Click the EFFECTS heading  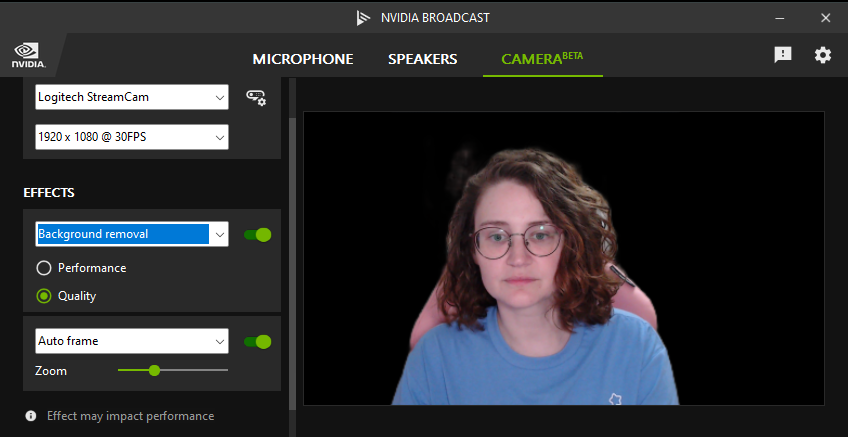pos(49,193)
